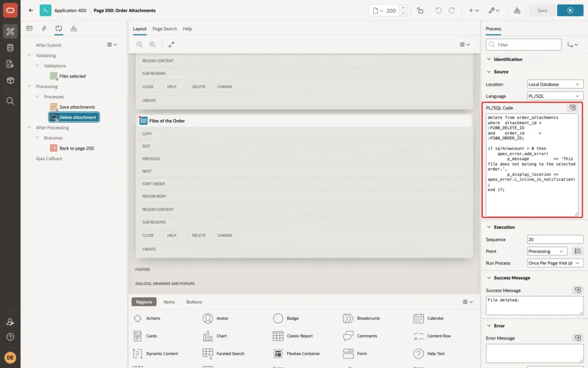Select the Buttons gallery tab
588x368 pixels.
click(194, 302)
